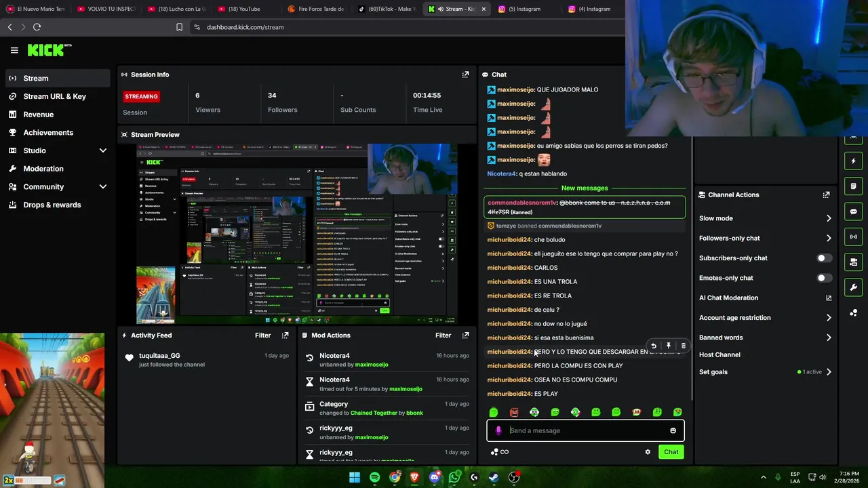Click the channel points icon below message box
Viewport: 868px width, 488px height.
(x=495, y=452)
